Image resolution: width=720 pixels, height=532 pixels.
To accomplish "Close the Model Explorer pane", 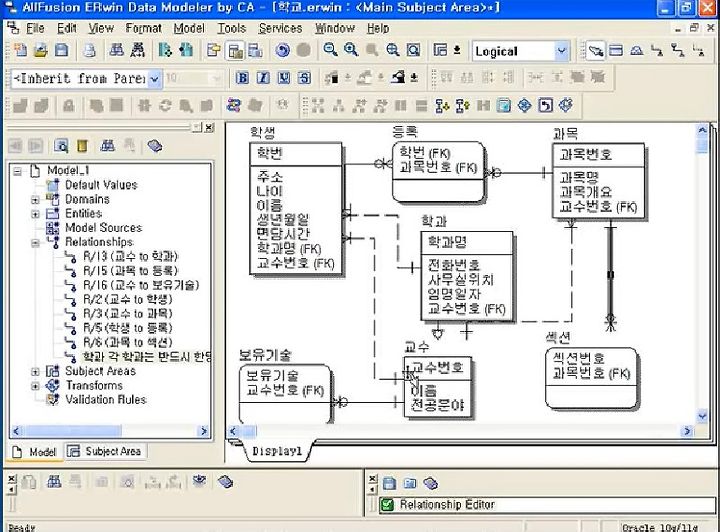I will pyautogui.click(x=209, y=128).
